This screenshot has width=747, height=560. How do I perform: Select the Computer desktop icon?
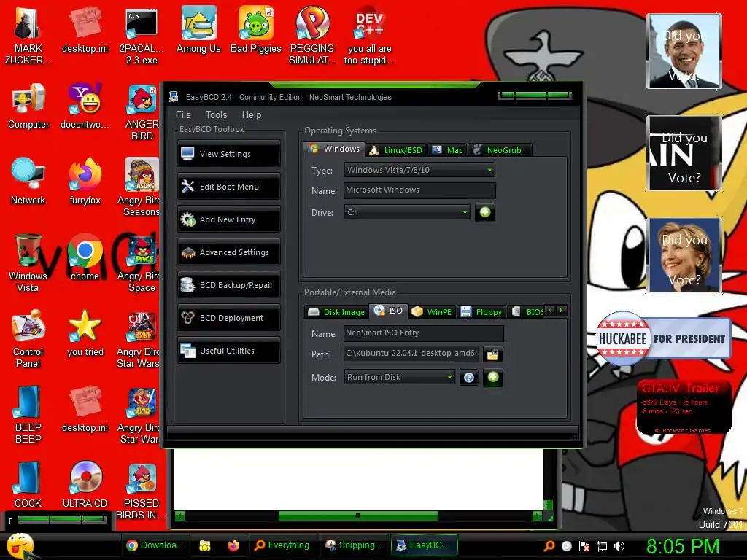[x=28, y=106]
